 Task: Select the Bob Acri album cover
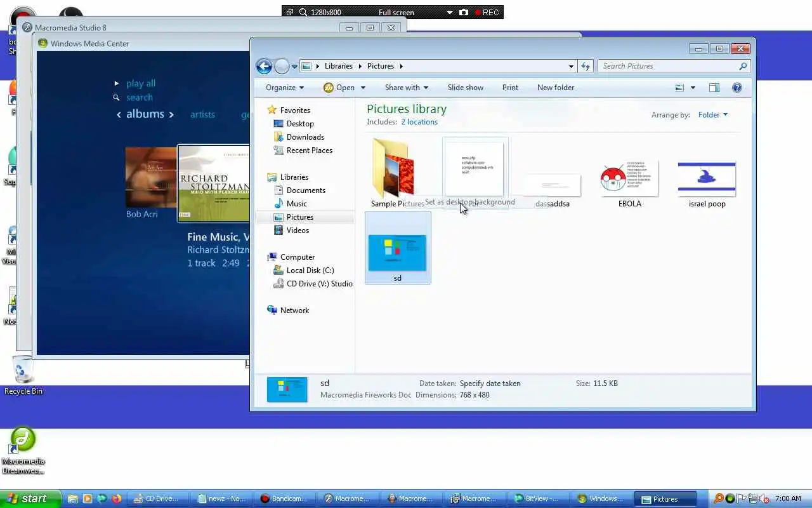click(x=151, y=177)
